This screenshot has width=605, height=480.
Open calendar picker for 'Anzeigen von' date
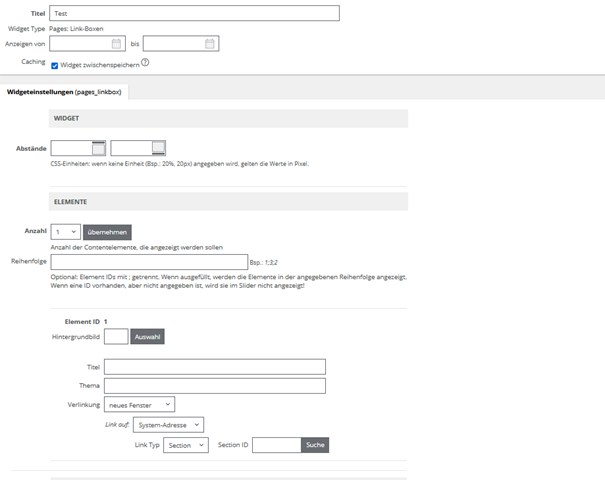(116, 44)
